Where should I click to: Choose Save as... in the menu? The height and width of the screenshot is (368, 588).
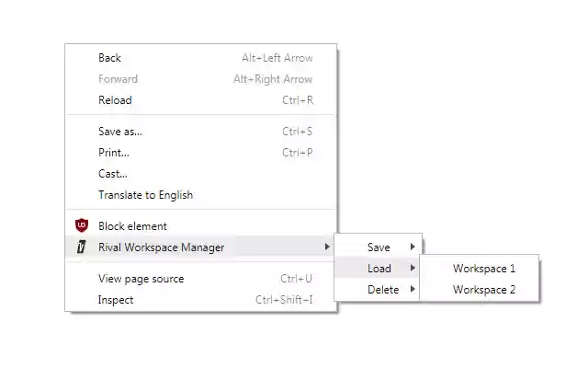tap(201, 132)
